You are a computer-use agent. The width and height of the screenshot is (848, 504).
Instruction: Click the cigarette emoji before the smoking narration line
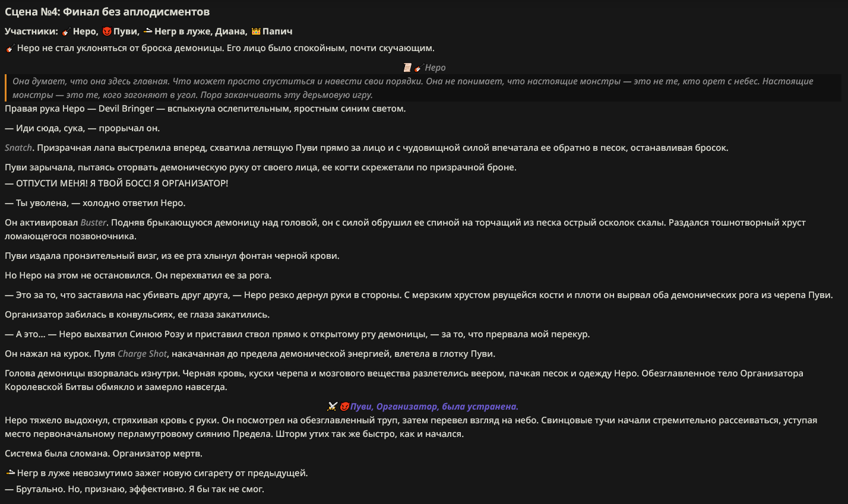tap(10, 473)
